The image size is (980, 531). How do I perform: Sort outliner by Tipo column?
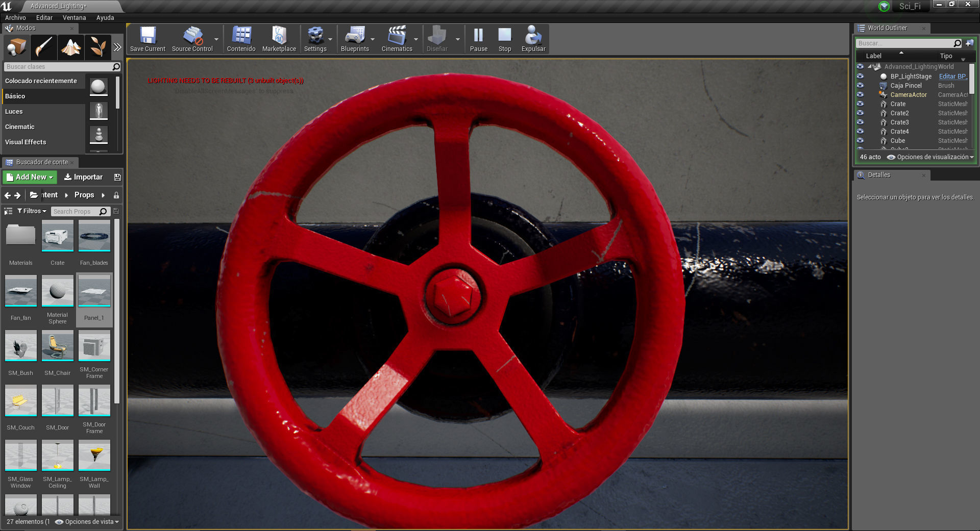click(x=946, y=56)
